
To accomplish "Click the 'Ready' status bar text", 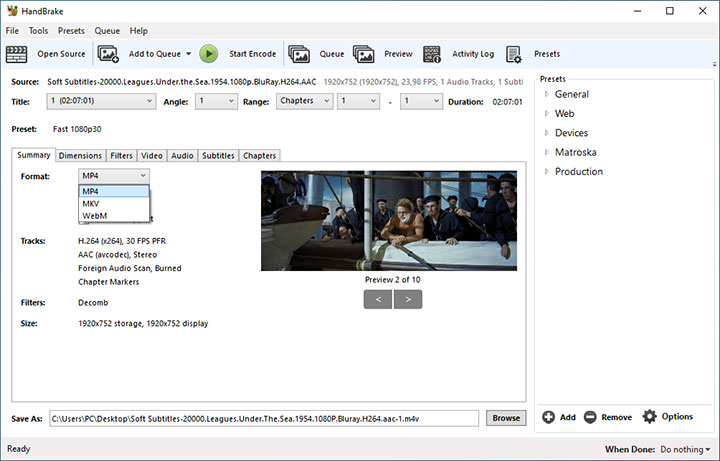I will click(x=18, y=449).
